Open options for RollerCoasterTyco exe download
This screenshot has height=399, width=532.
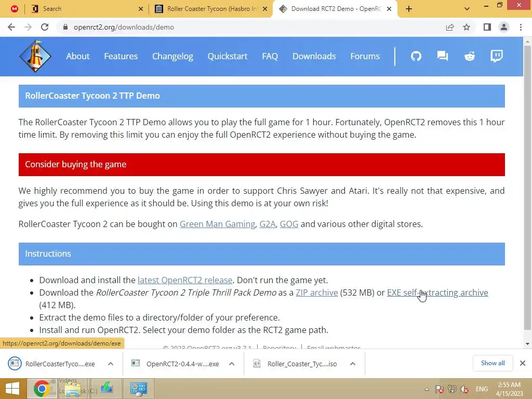(111, 364)
